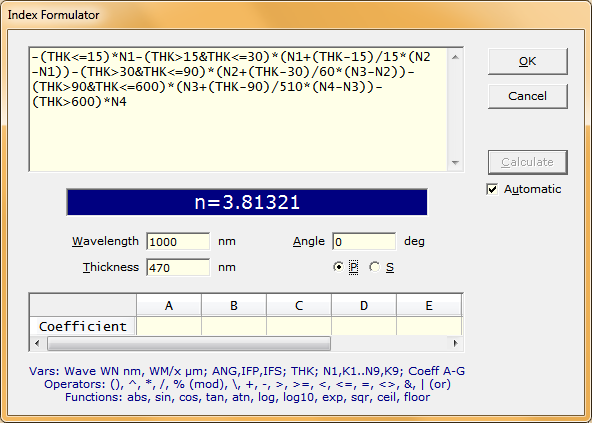Click the Coefficient row label
Image resolution: width=592 pixels, height=423 pixels.
[83, 326]
